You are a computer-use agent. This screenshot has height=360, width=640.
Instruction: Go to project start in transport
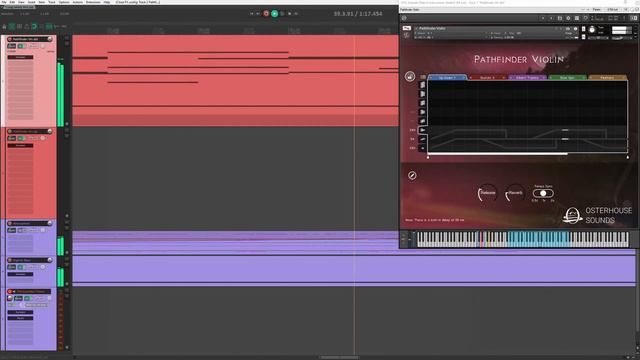(x=251, y=13)
